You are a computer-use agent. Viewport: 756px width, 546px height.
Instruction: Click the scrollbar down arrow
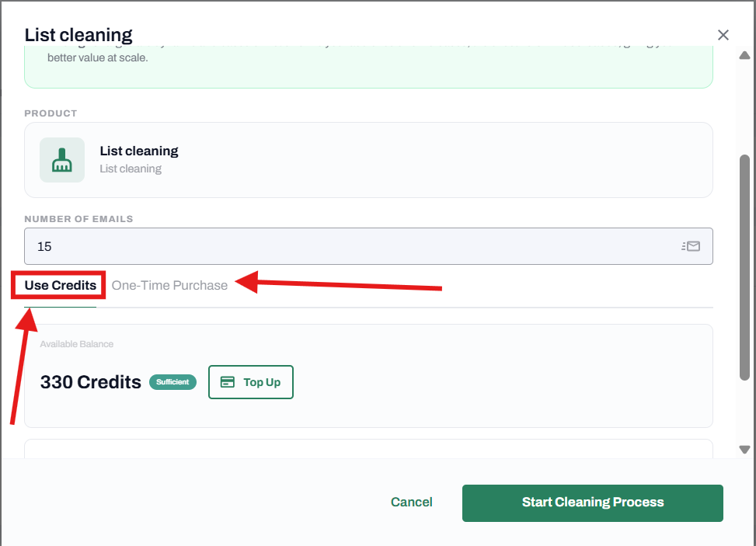[744, 449]
